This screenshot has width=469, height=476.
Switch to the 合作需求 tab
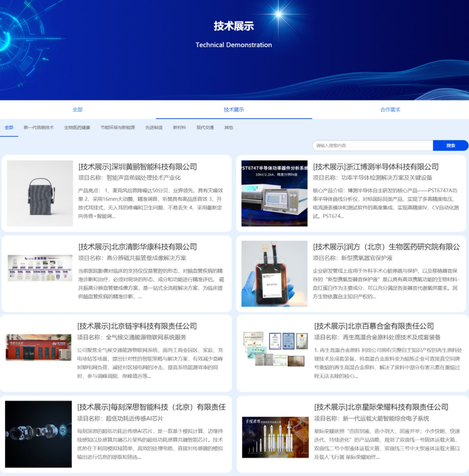click(x=390, y=110)
